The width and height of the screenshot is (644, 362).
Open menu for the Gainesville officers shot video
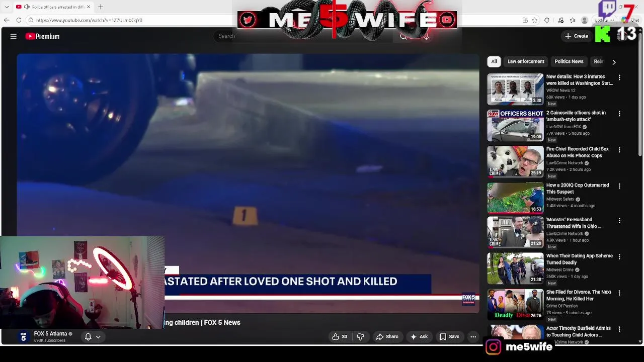coord(619,114)
